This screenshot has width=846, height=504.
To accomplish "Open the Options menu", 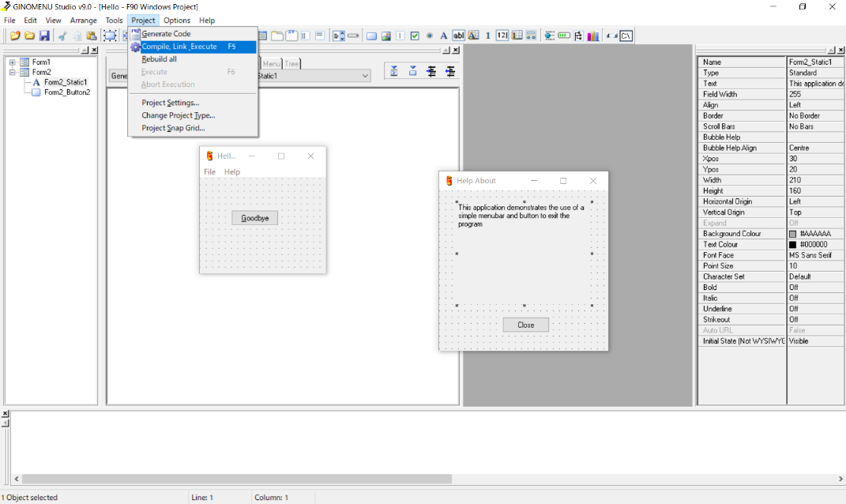I will coord(177,21).
